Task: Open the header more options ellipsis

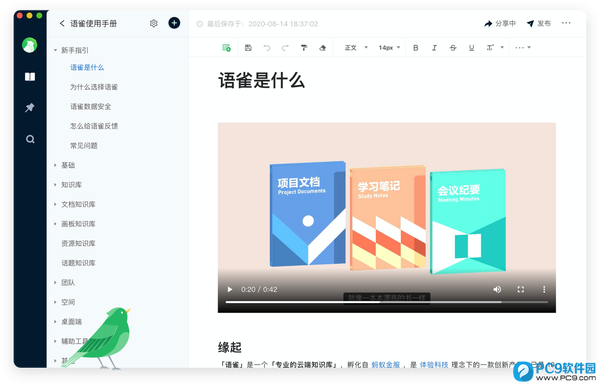Action: click(x=566, y=23)
